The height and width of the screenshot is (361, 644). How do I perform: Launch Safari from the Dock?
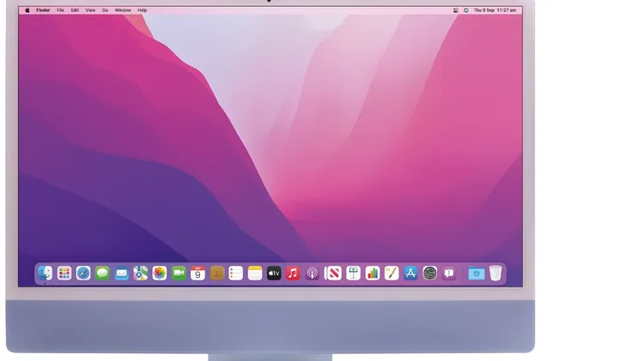(83, 273)
